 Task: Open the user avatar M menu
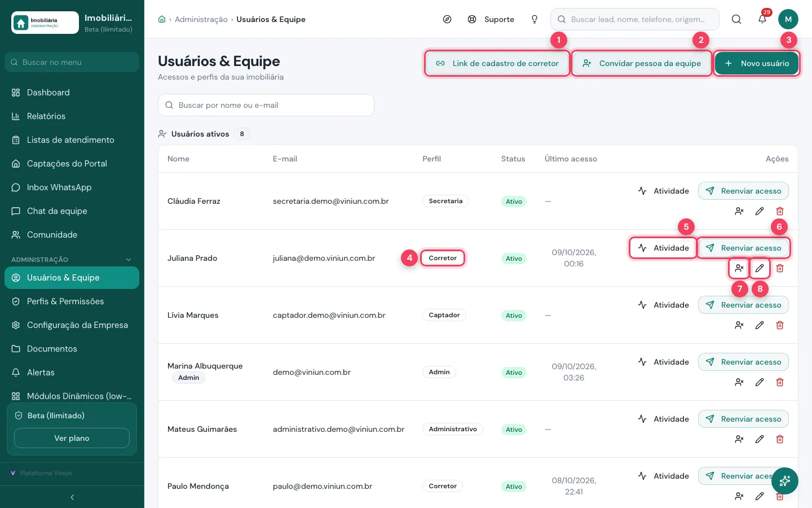[788, 19]
